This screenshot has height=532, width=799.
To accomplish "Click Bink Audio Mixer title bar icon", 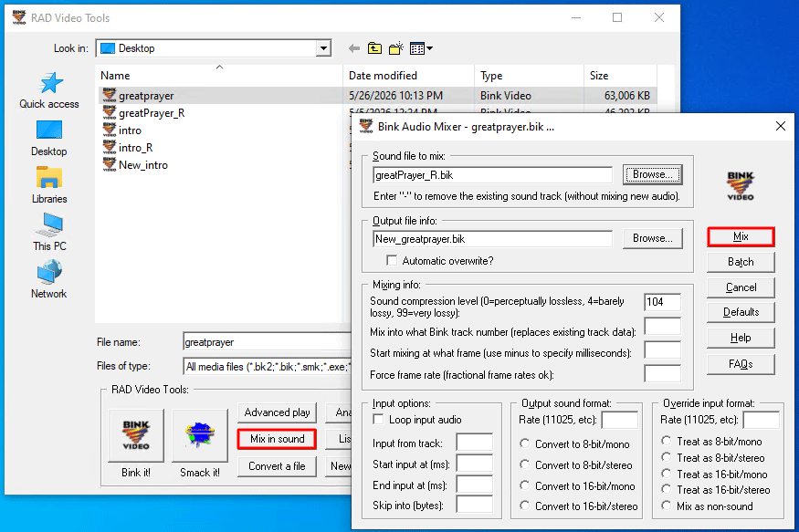I will point(366,126).
